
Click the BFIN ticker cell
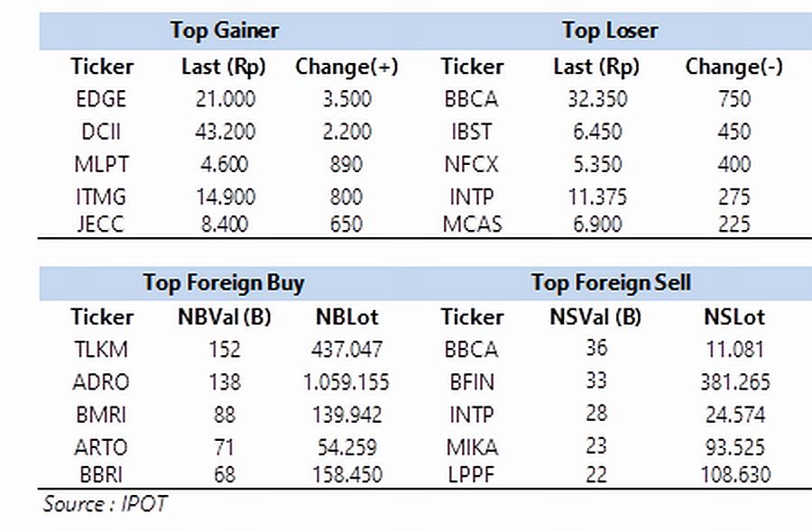tap(472, 382)
